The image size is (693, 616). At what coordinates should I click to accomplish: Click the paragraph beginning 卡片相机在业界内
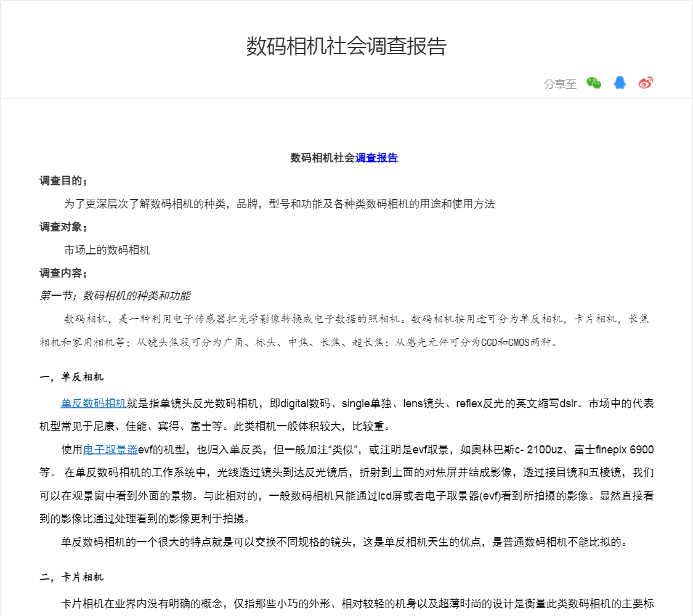pos(357,604)
